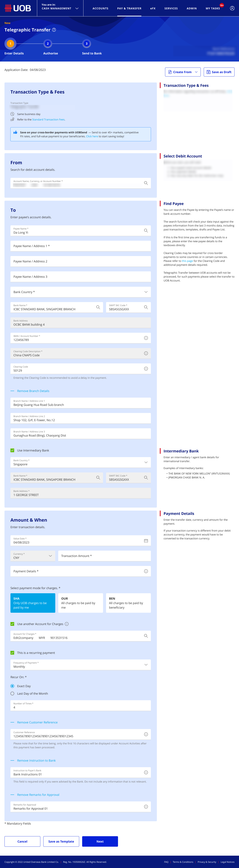Open the user profile icon

232,8
